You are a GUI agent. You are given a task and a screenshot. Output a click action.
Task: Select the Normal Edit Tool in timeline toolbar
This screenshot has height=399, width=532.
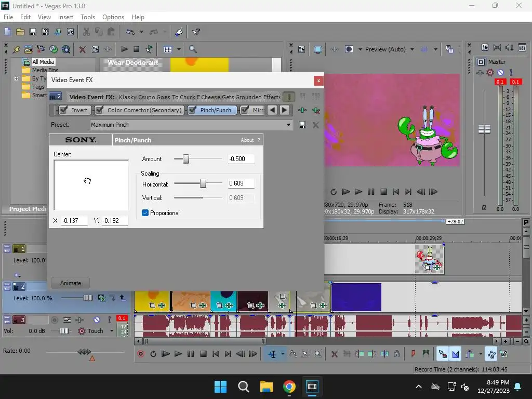click(272, 354)
